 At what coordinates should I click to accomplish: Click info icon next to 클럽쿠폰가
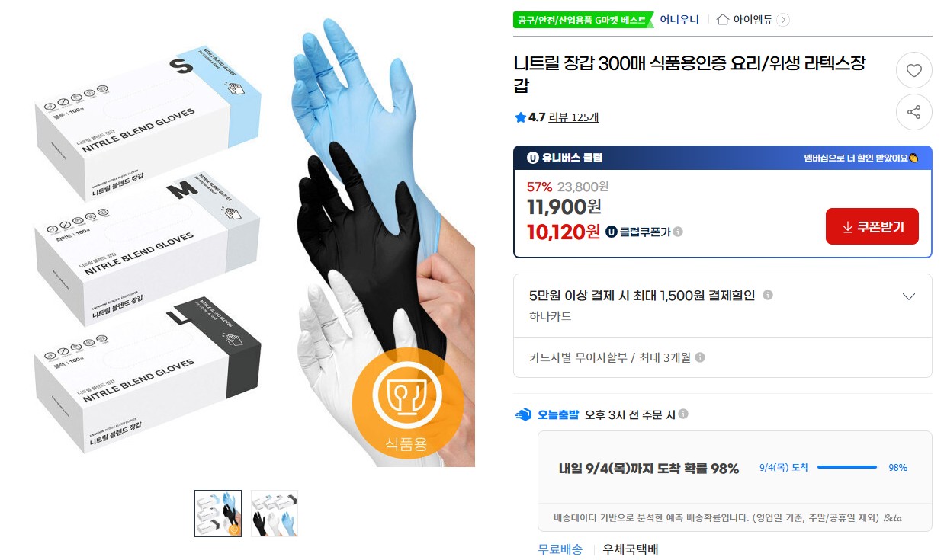678,232
